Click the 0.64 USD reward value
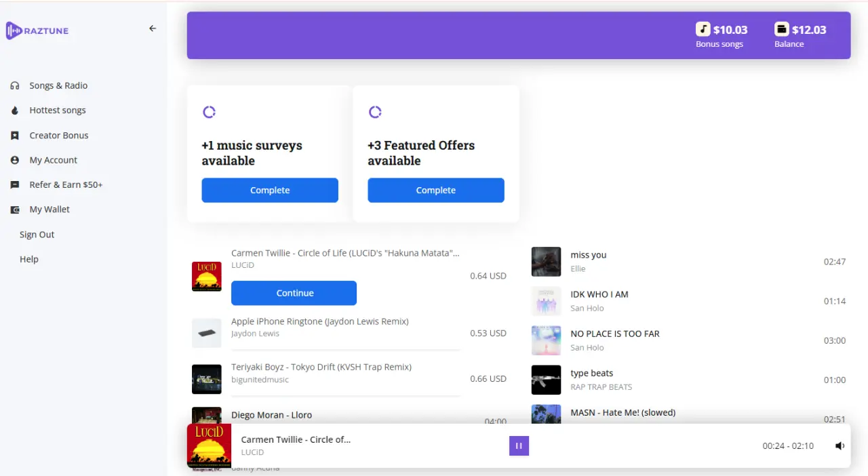Viewport: 868px width, 476px height. click(x=488, y=276)
